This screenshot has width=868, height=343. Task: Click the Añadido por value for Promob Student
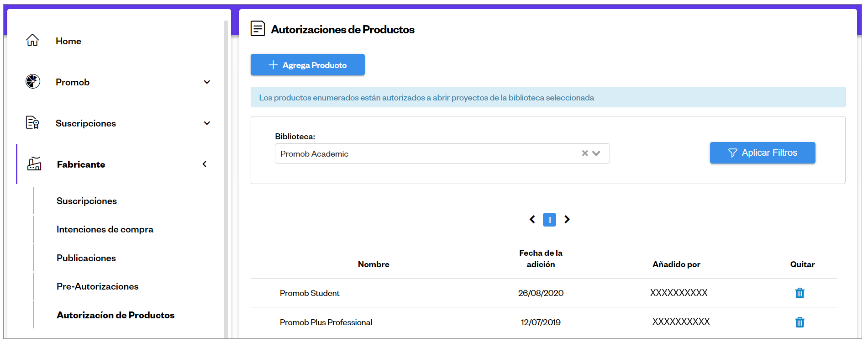click(679, 293)
